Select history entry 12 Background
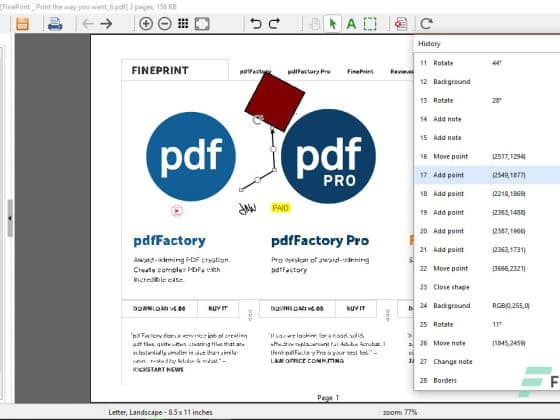 [x=487, y=82]
